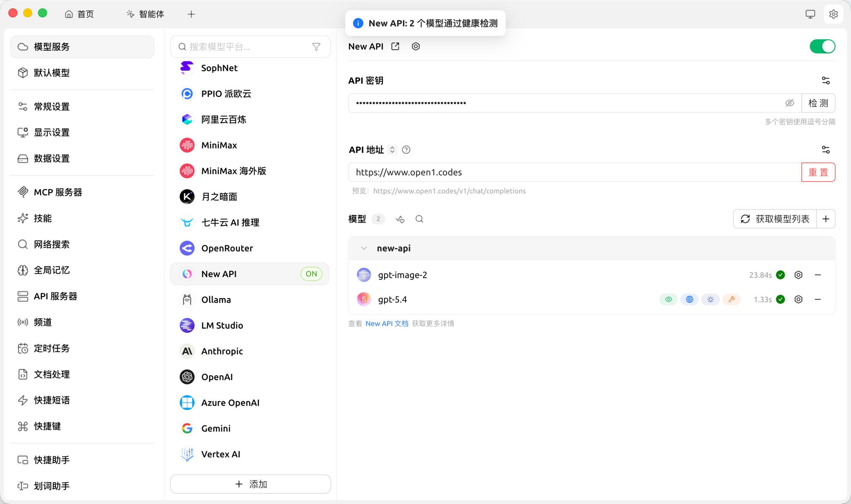Image resolution: width=851 pixels, height=504 pixels.
Task: Click the filter icon in provider search
Action: (316, 47)
